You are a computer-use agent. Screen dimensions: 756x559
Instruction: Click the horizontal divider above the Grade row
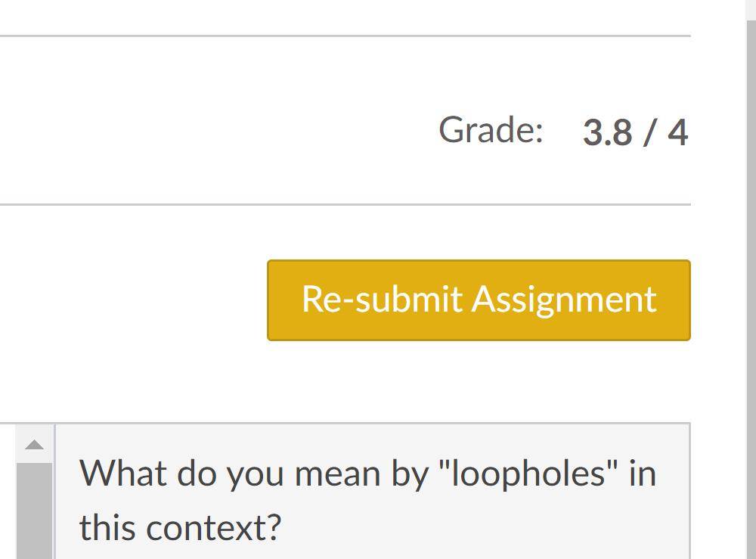(x=345, y=36)
